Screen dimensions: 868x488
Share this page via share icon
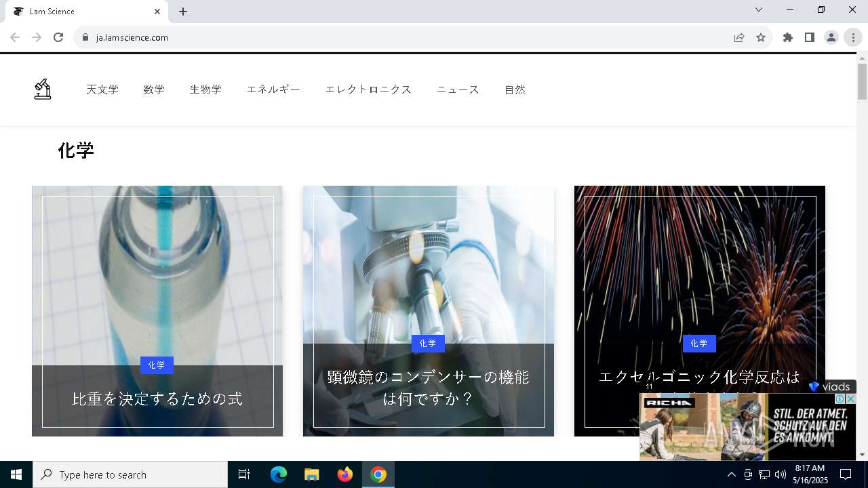(x=739, y=37)
